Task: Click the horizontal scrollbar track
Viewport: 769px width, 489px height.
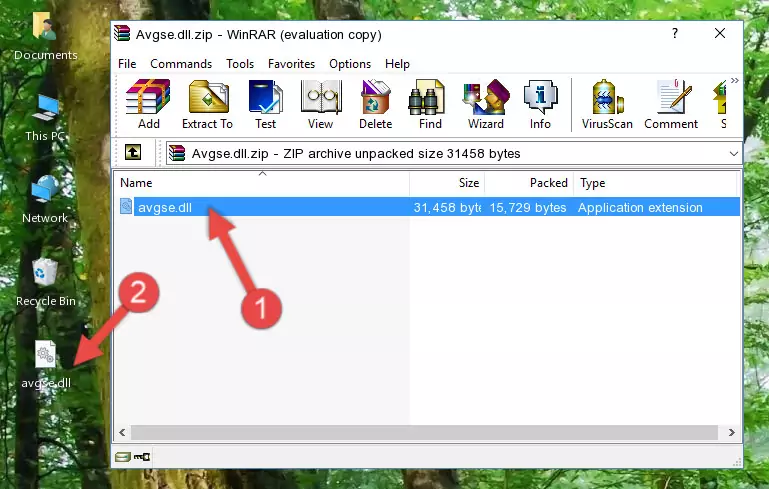Action: [x=424, y=432]
